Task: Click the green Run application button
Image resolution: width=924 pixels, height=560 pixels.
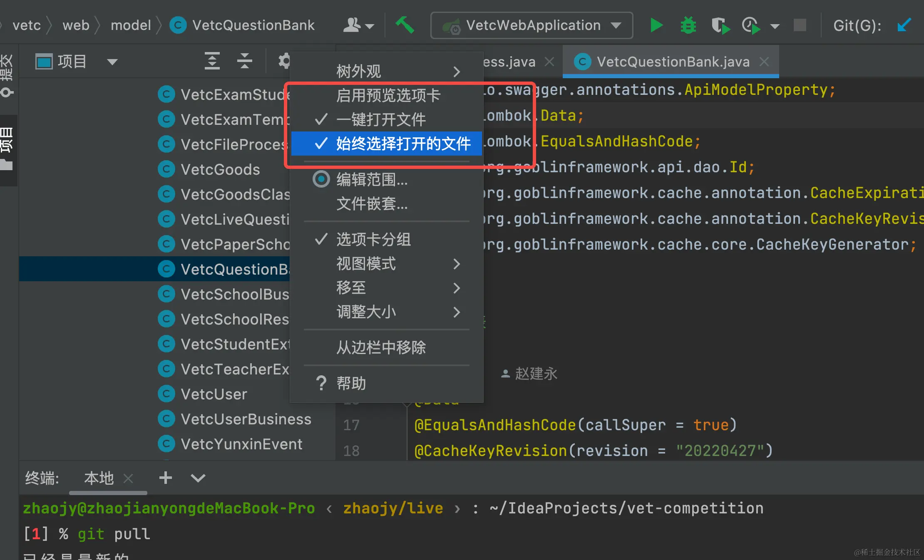Action: pyautogui.click(x=656, y=25)
